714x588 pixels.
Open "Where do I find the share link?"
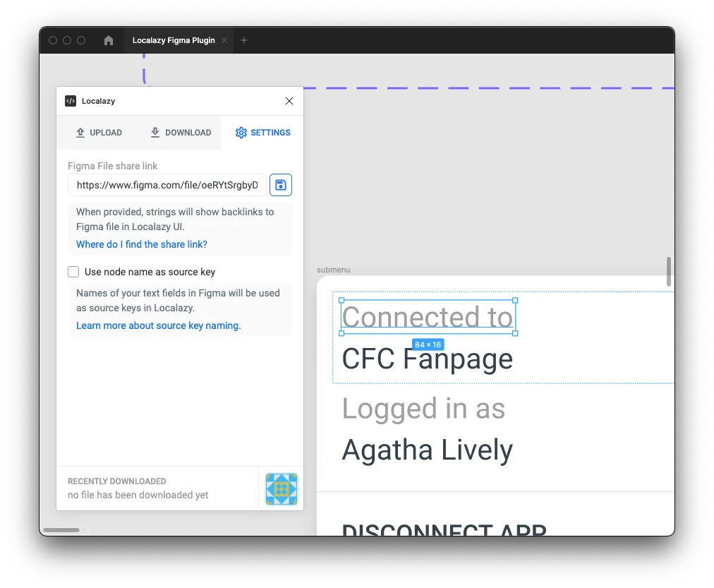pyautogui.click(x=142, y=244)
